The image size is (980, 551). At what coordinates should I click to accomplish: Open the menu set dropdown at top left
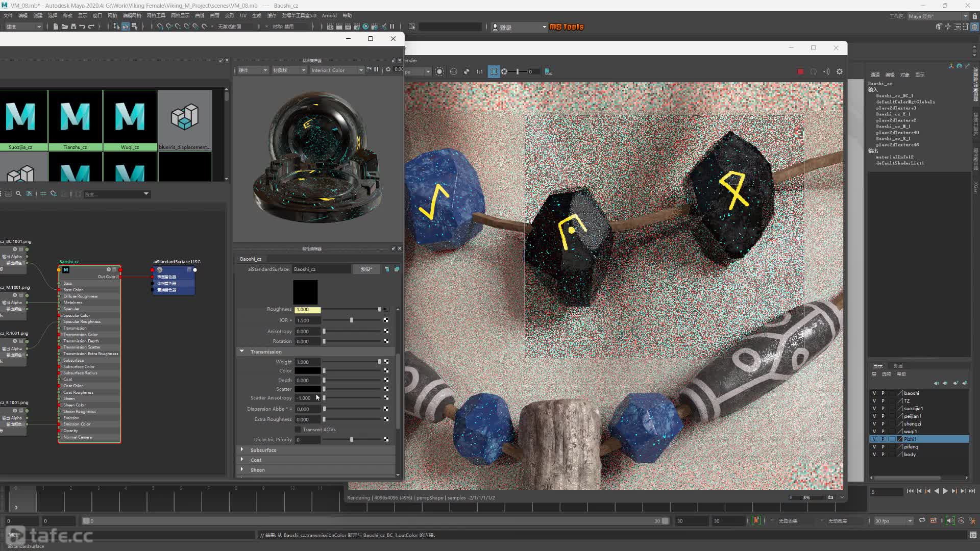tap(23, 27)
